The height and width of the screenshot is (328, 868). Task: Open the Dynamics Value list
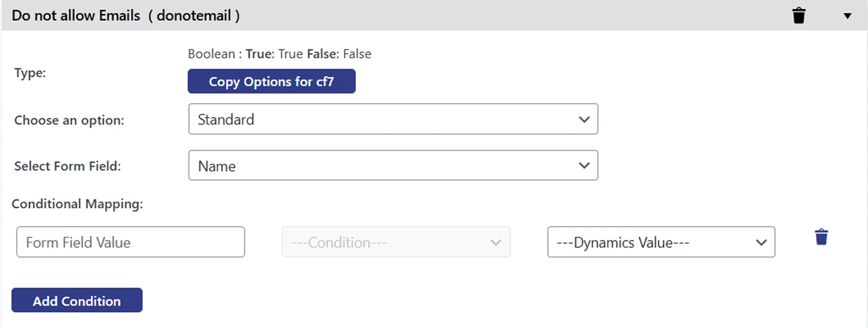coord(660,242)
